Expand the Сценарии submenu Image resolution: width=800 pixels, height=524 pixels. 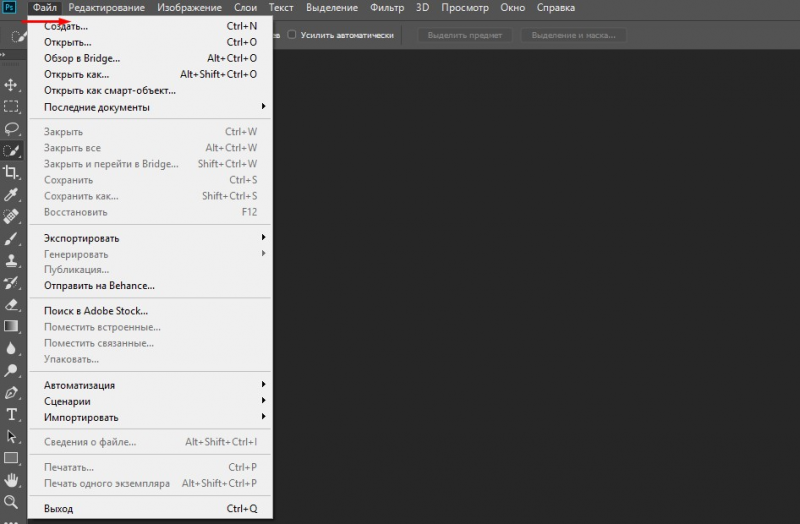click(151, 402)
